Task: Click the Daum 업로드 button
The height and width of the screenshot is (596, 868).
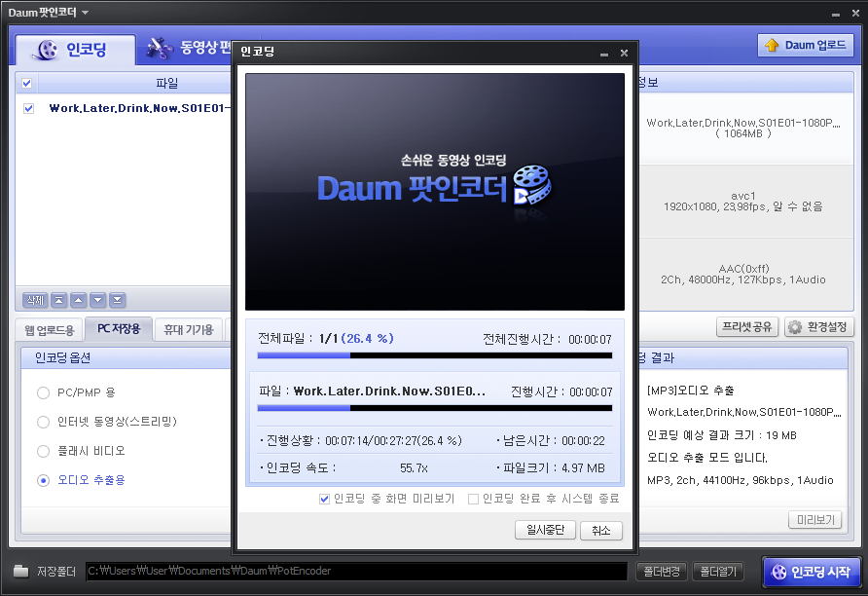Action: coord(806,45)
